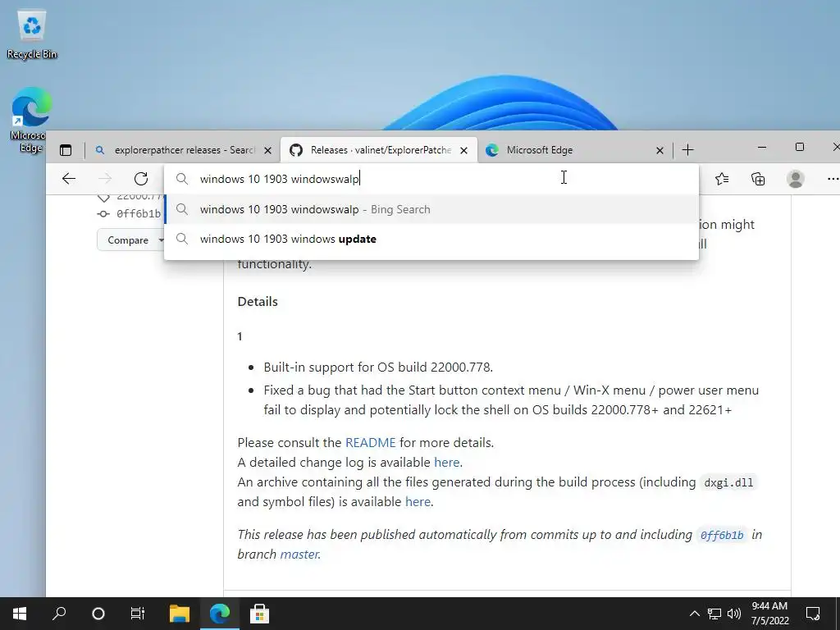Click text Built-in support for OS build 22000.778
This screenshot has height=630, width=840.
click(x=378, y=367)
